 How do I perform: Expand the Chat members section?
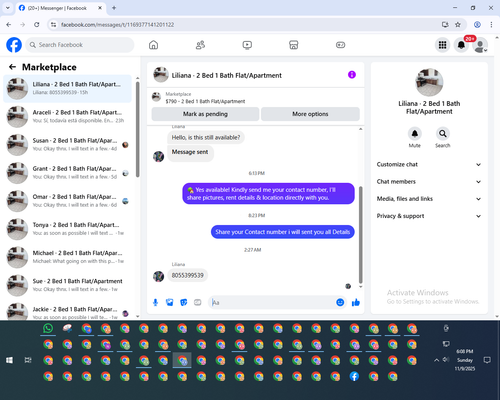pyautogui.click(x=429, y=182)
